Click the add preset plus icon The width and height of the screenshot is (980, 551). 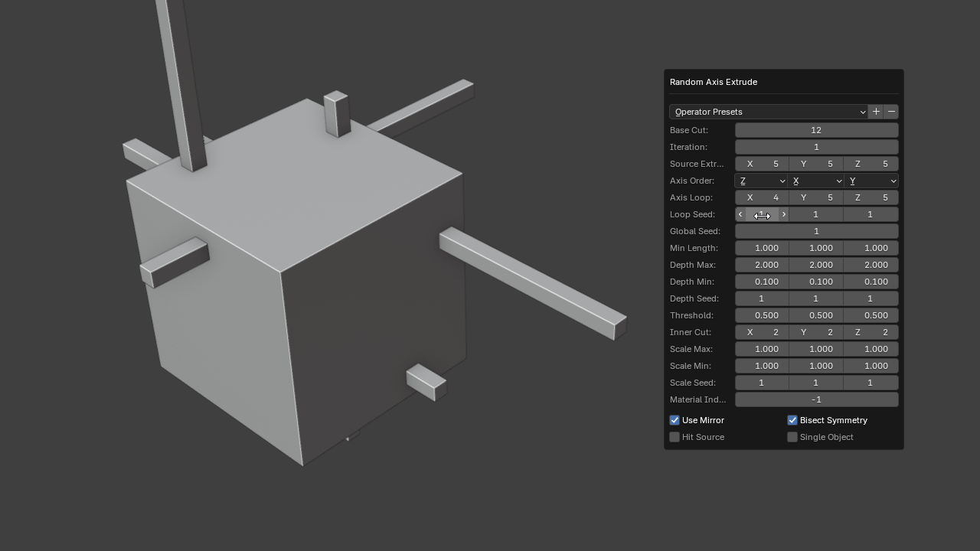[876, 112]
